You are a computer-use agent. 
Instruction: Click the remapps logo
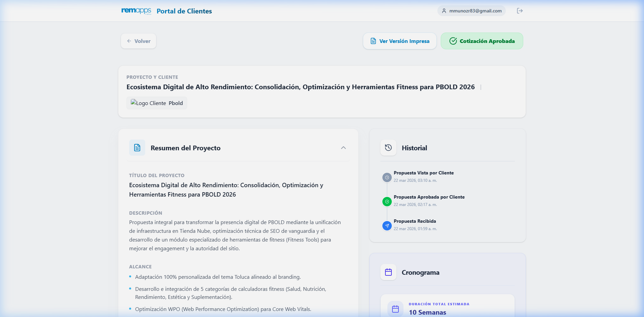tap(136, 11)
